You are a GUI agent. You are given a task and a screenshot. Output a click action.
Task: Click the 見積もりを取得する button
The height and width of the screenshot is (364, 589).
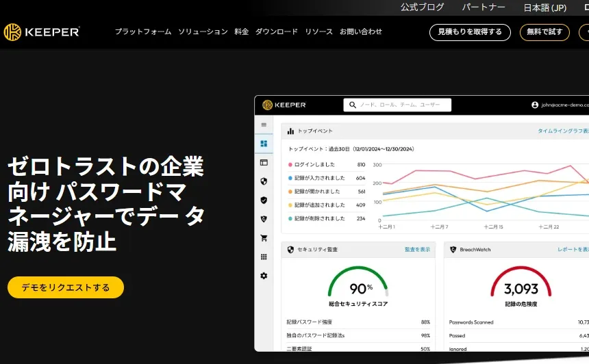click(470, 32)
